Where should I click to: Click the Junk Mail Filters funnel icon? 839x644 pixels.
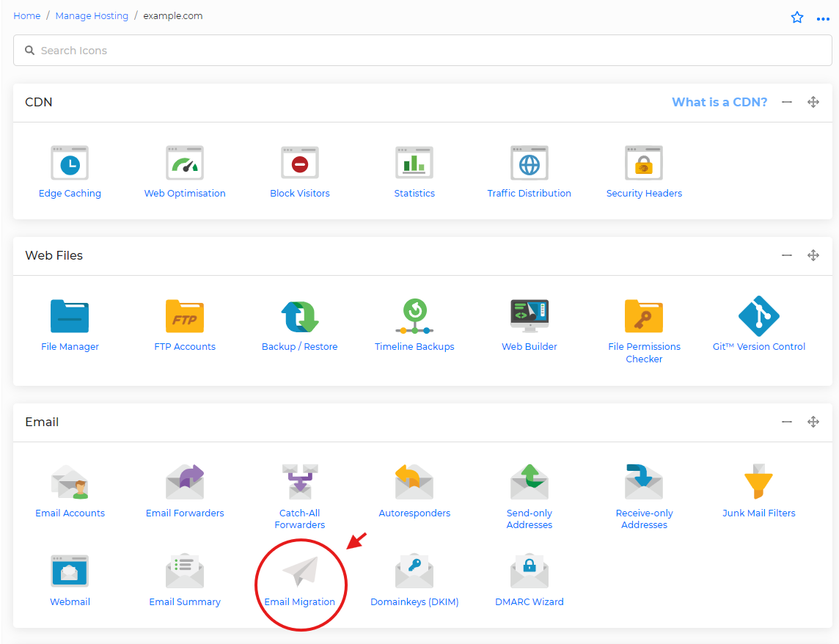click(758, 482)
